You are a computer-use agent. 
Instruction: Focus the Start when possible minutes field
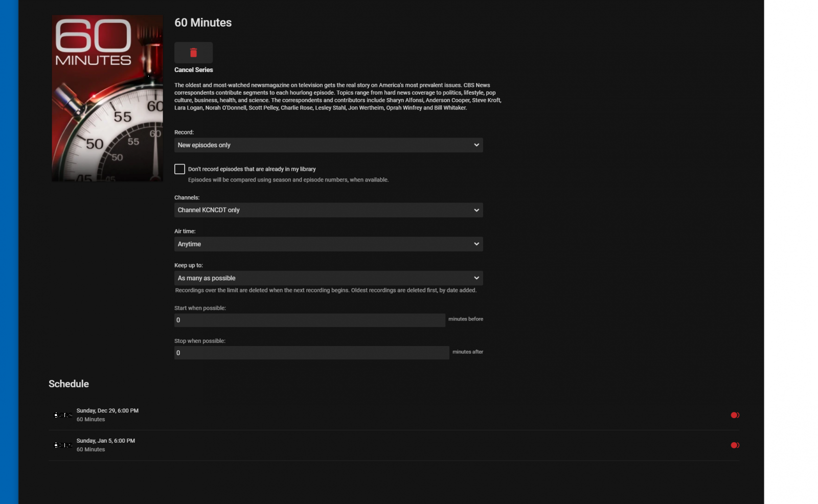click(309, 320)
